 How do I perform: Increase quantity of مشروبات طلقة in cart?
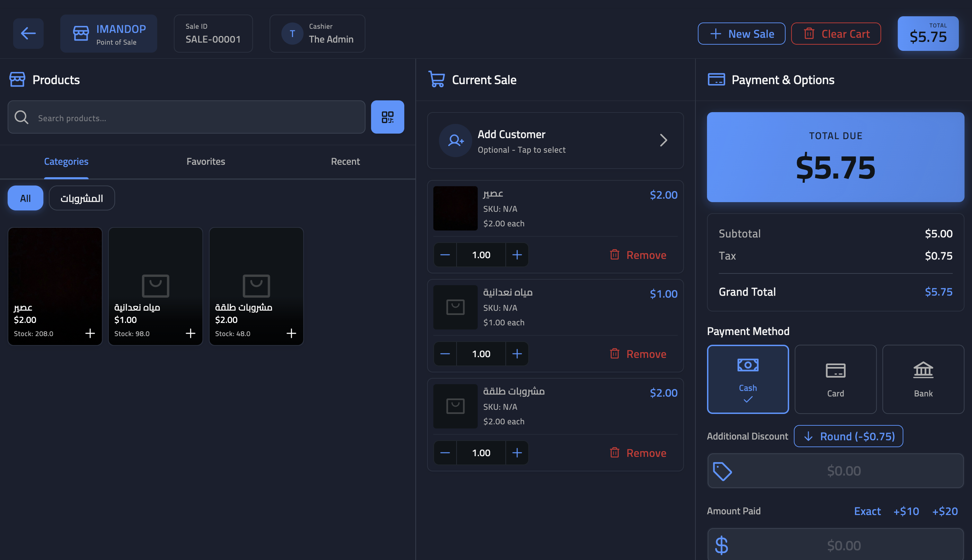pyautogui.click(x=517, y=453)
